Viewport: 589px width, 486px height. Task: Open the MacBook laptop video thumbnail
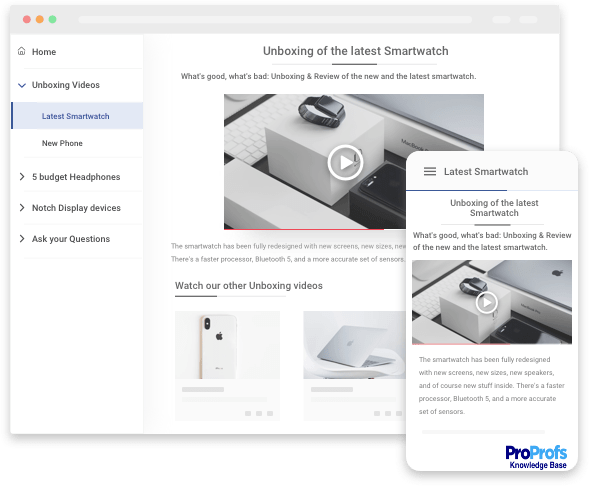coord(354,345)
